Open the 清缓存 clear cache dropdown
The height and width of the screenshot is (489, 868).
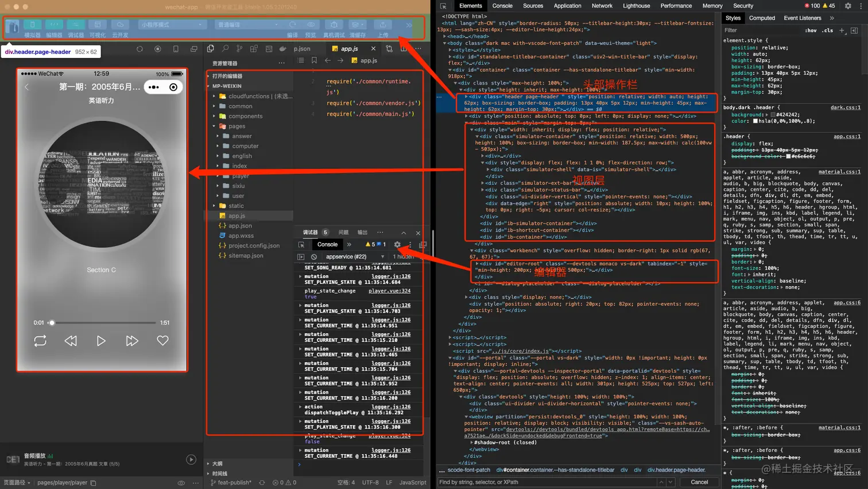tap(357, 25)
